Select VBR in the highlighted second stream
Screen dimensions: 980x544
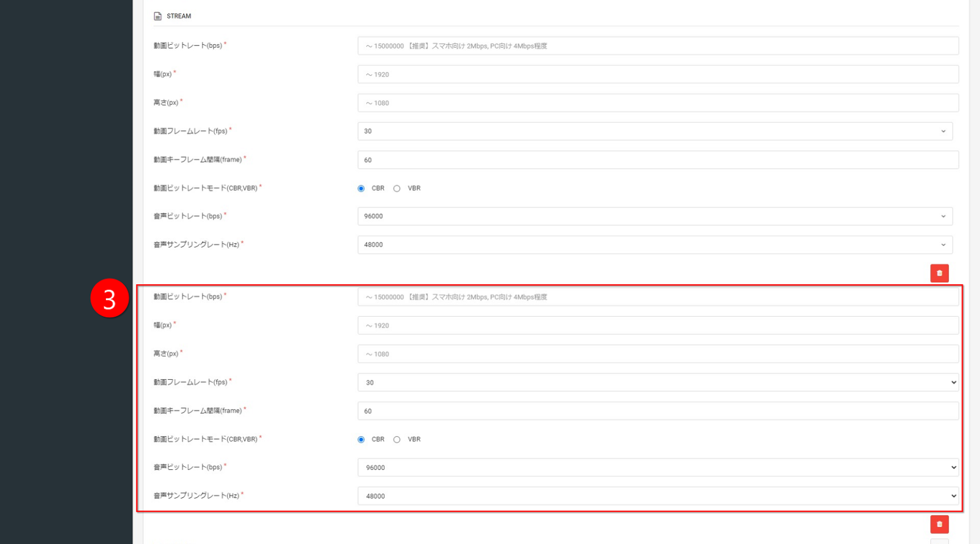point(397,439)
